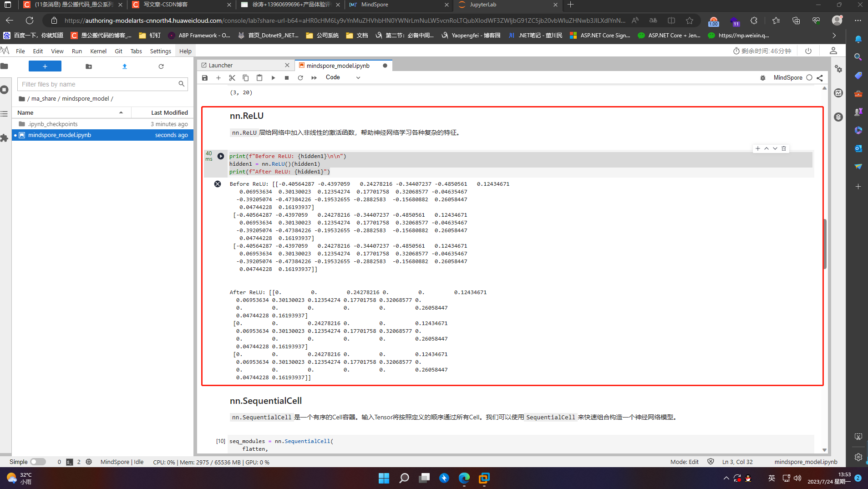Viewport: 868px width, 489px height.
Task: Open the property inspector gears icon
Action: point(838,69)
